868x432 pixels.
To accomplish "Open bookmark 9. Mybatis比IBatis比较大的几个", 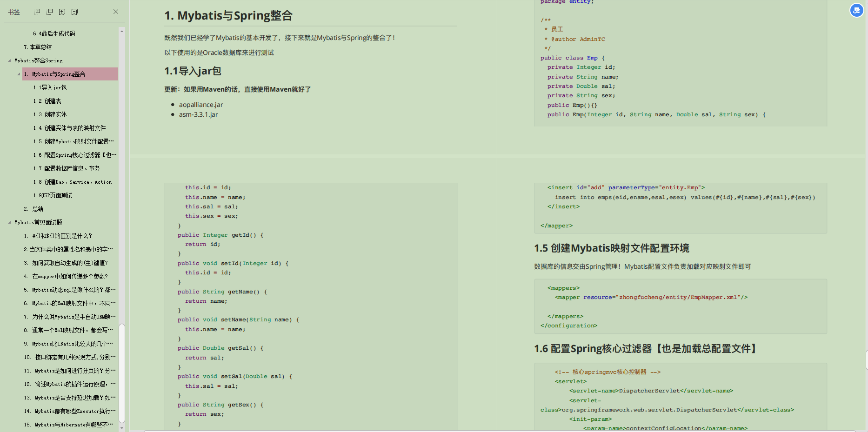I will click(68, 344).
